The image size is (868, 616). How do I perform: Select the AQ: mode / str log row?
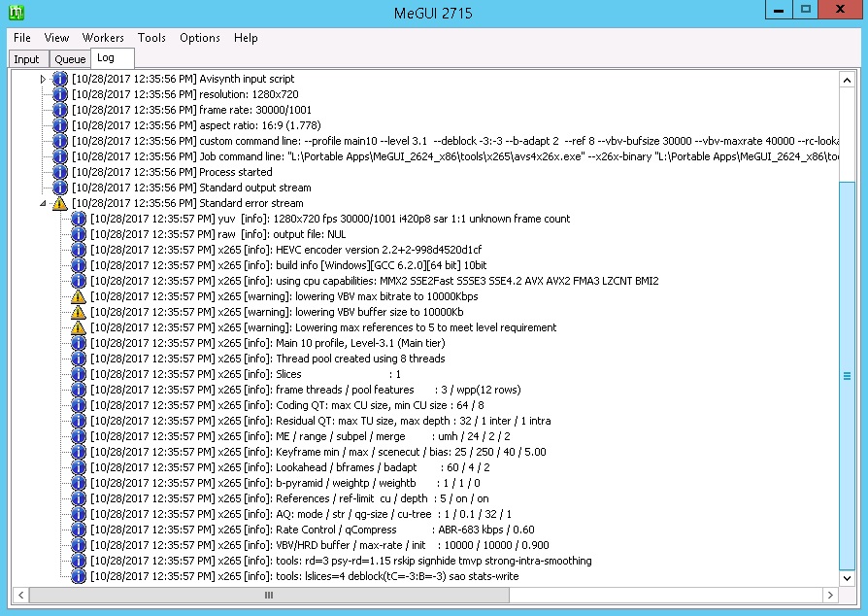(x=301, y=514)
